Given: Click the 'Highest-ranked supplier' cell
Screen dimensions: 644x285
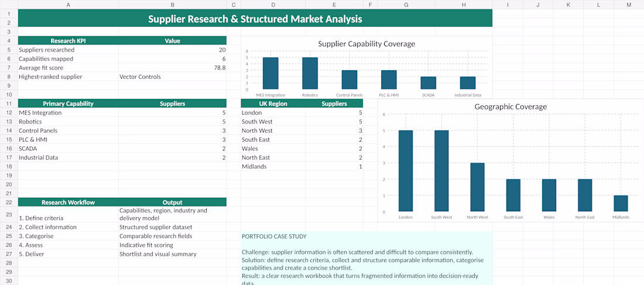Looking at the screenshot, I should point(68,77).
